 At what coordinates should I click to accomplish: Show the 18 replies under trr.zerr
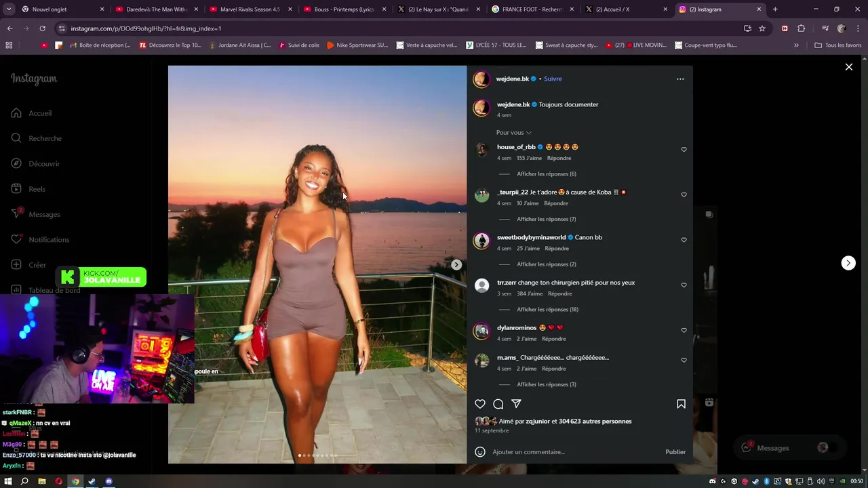(547, 310)
